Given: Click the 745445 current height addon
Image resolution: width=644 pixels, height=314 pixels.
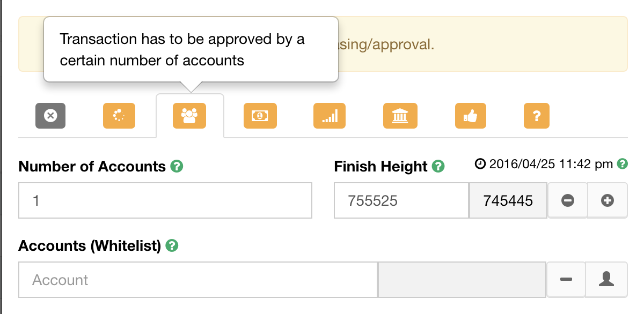Looking at the screenshot, I should 508,200.
